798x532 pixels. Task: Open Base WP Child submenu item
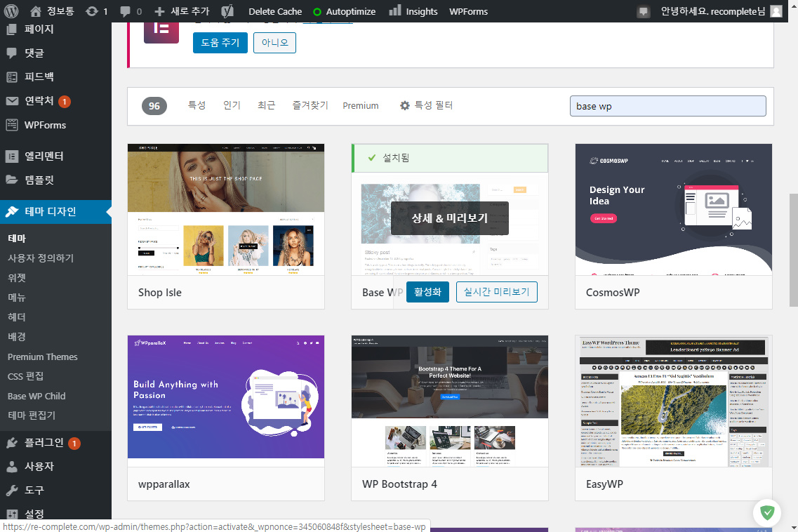point(36,396)
